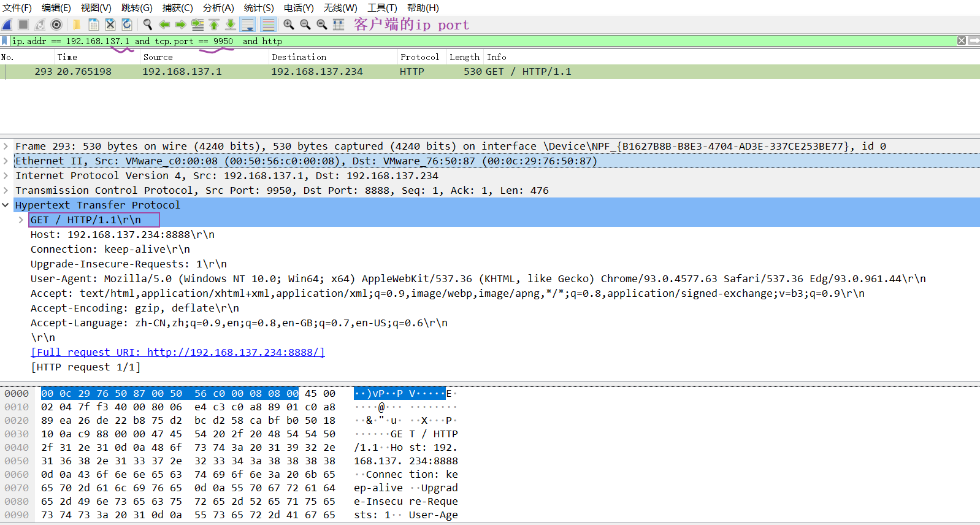Open the Full request URI link
This screenshot has width=980, height=525.
178,352
